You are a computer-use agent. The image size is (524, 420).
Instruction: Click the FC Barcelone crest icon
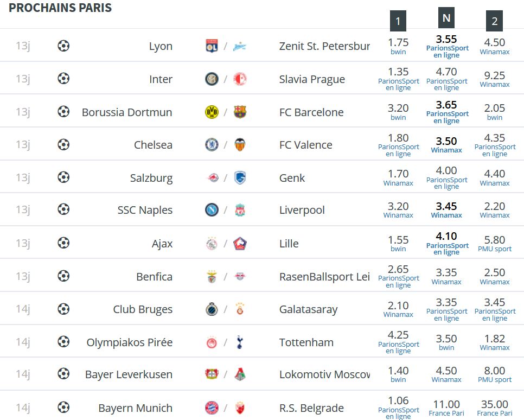(x=240, y=112)
